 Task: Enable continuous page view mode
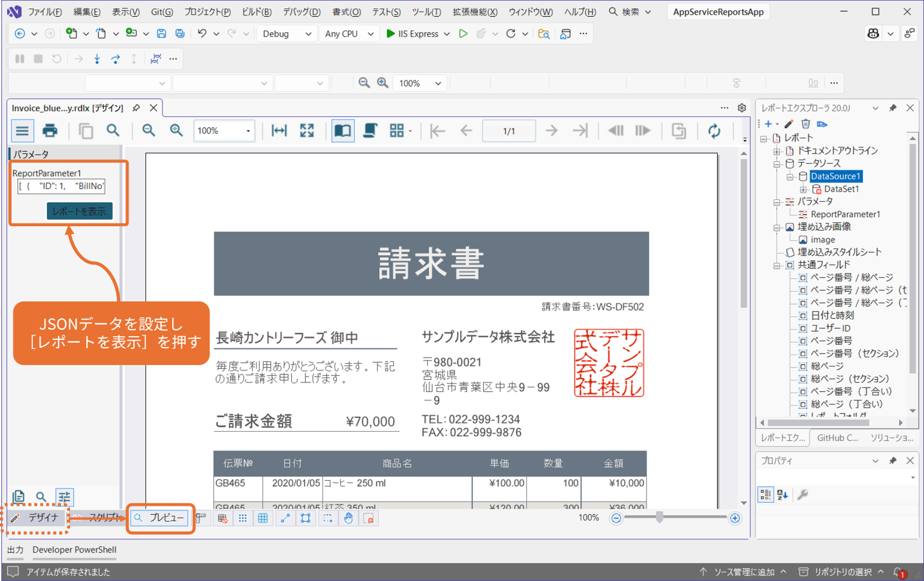coord(370,131)
